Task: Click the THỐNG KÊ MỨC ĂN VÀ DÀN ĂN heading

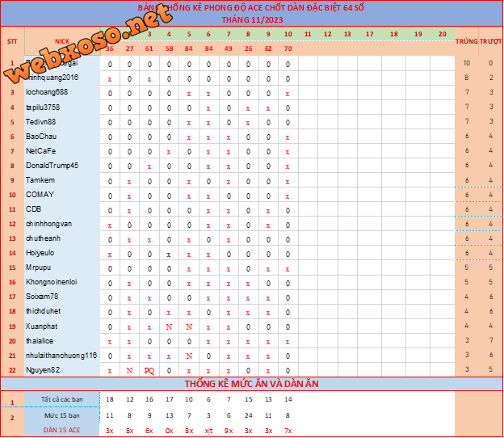Action: click(251, 384)
